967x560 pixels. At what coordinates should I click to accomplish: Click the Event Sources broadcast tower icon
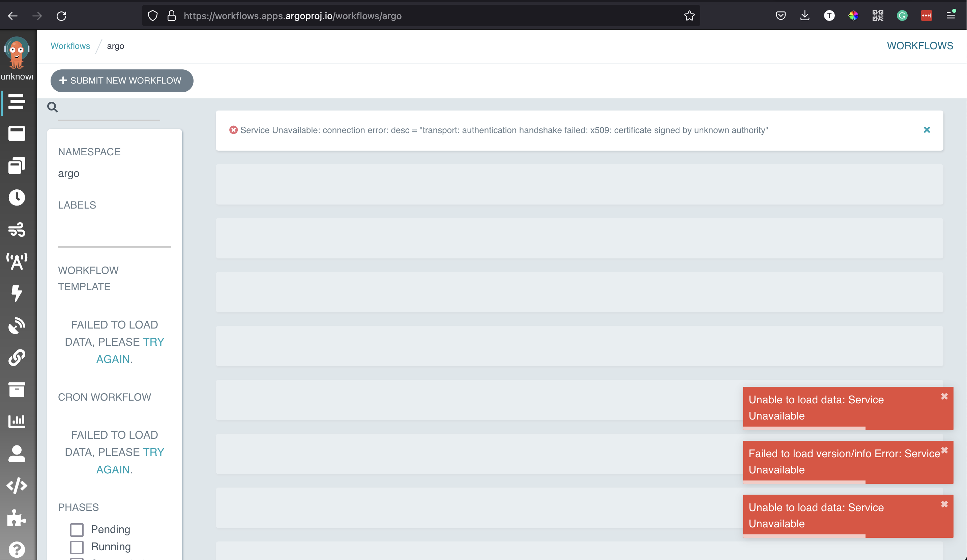[x=17, y=261]
